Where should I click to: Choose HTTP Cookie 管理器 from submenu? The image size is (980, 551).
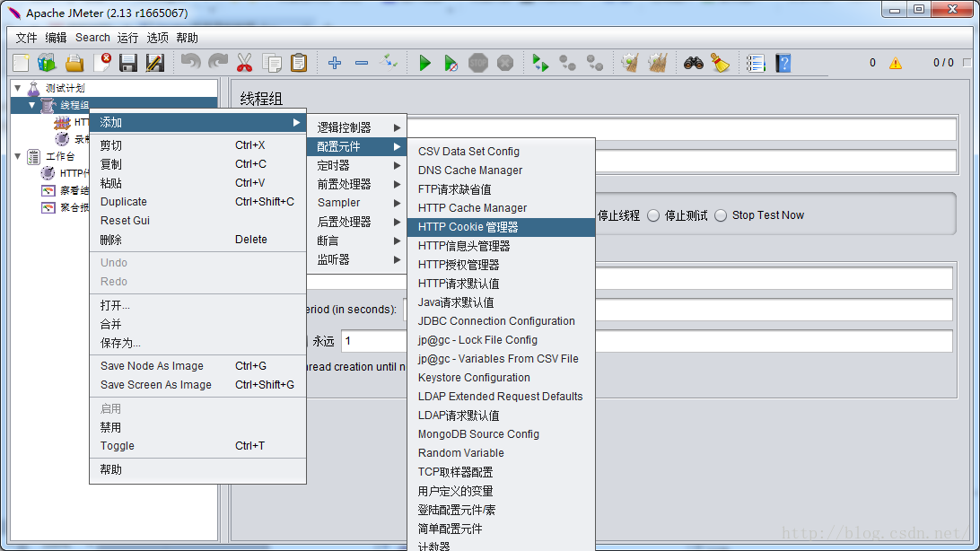click(502, 227)
